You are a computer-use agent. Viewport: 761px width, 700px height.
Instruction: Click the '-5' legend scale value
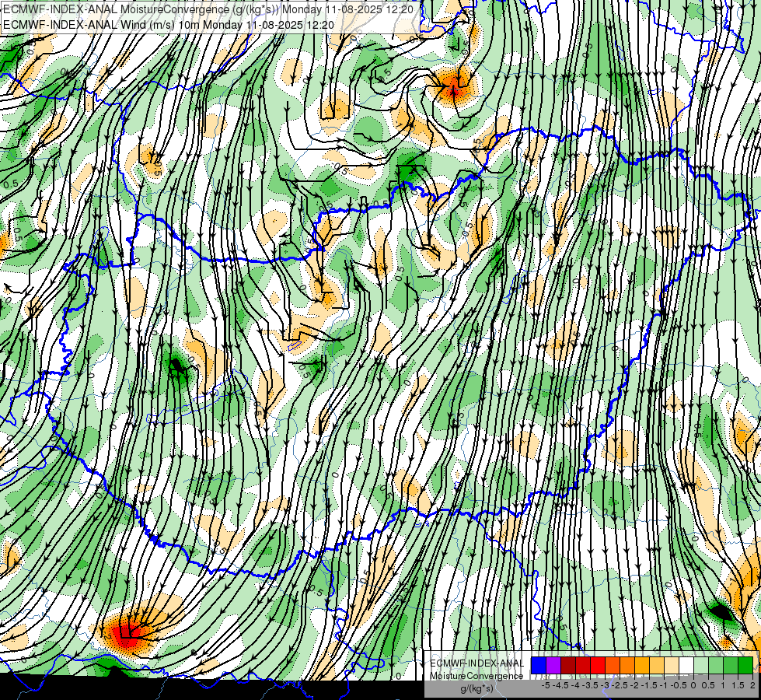[x=546, y=685]
